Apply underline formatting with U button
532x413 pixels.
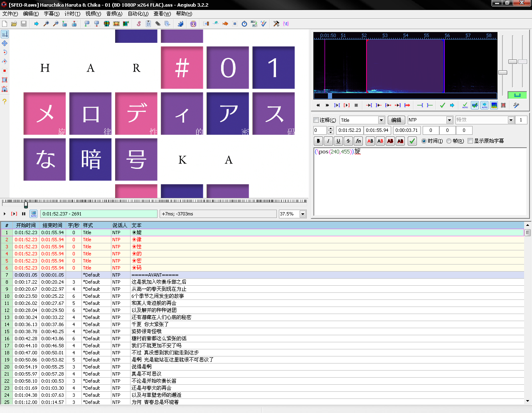338,141
